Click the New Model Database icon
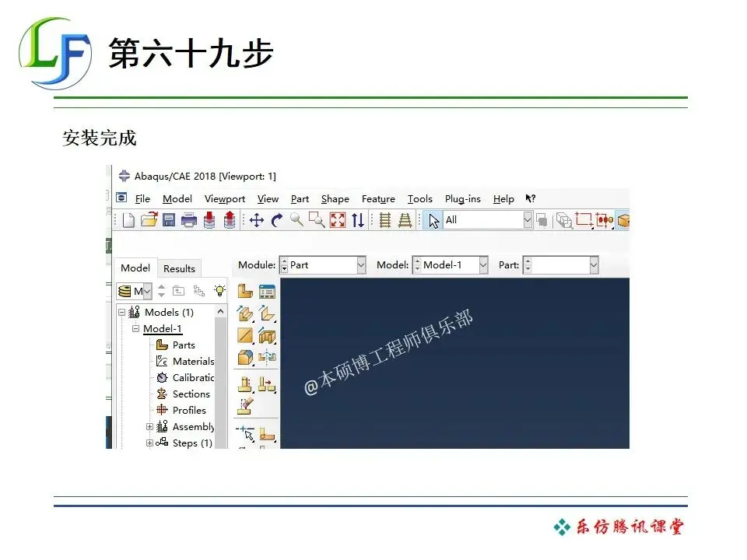 click(128, 220)
